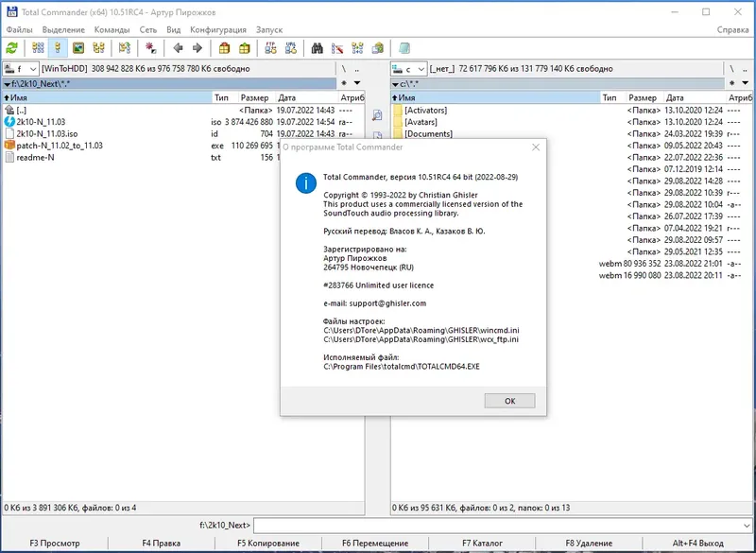Viewport: 756px width, 553px height.
Task: Go to the right panel parent directory '..' button
Action: [x=745, y=69]
